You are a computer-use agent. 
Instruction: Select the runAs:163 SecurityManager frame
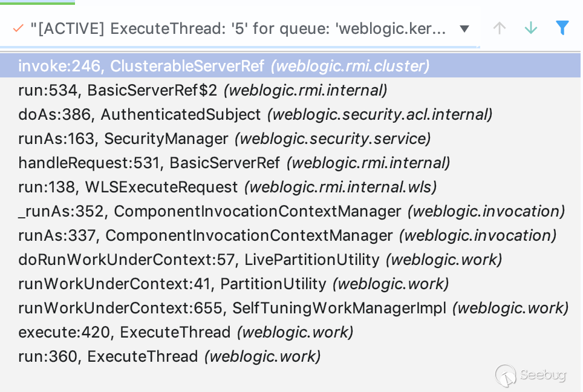pyautogui.click(x=224, y=139)
